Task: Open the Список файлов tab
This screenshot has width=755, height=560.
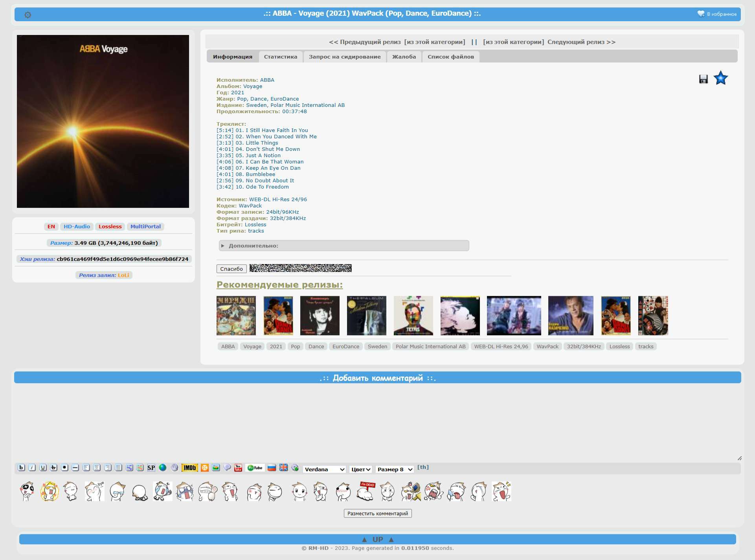Action: coord(451,57)
